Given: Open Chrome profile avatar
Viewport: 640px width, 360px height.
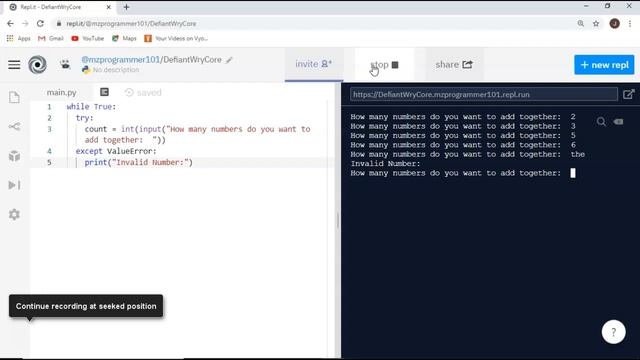Looking at the screenshot, I should [614, 24].
